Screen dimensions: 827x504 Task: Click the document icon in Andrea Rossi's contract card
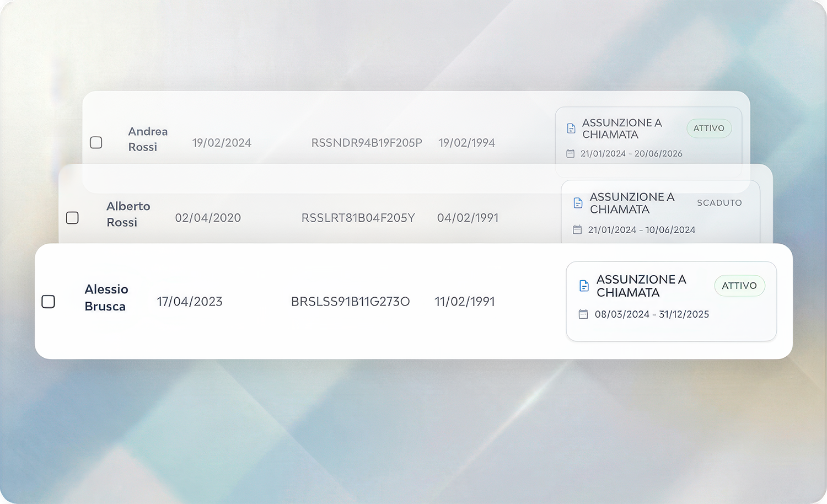click(571, 128)
